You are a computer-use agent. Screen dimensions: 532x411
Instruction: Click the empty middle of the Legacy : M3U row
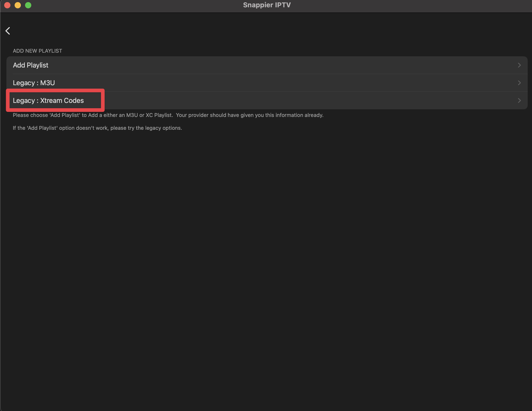(x=266, y=83)
